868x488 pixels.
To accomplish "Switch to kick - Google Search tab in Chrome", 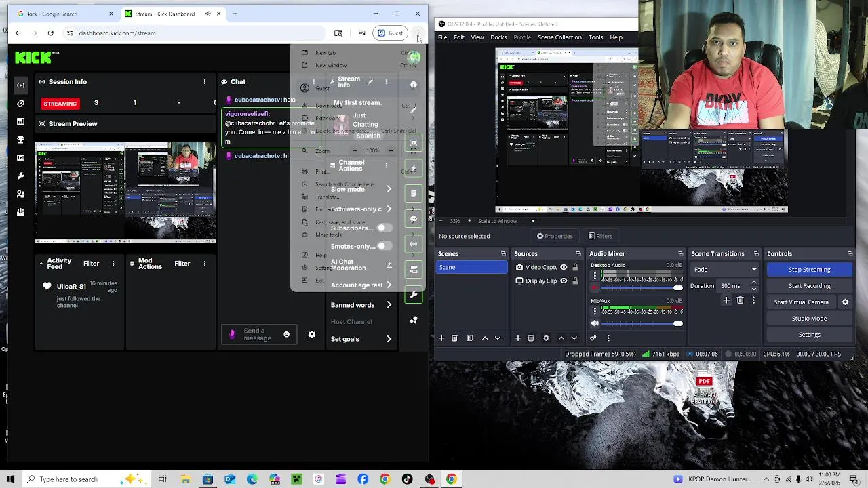I will tap(64, 14).
